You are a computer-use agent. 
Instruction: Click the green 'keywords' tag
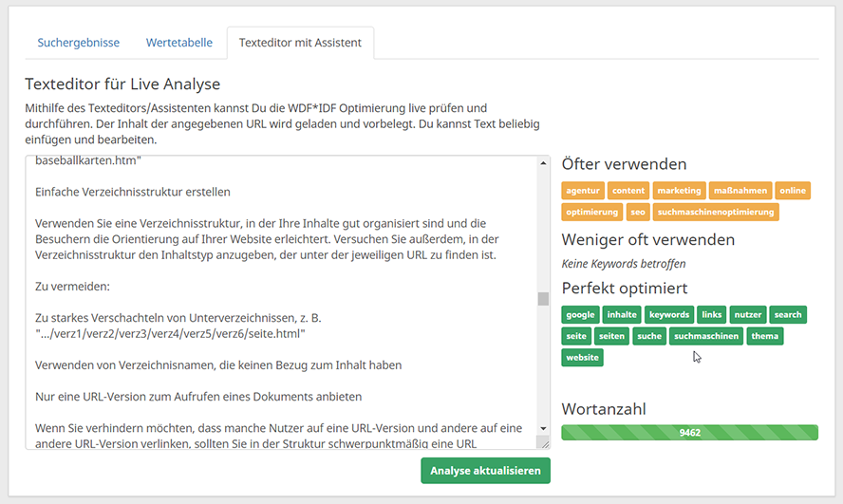[x=669, y=315]
